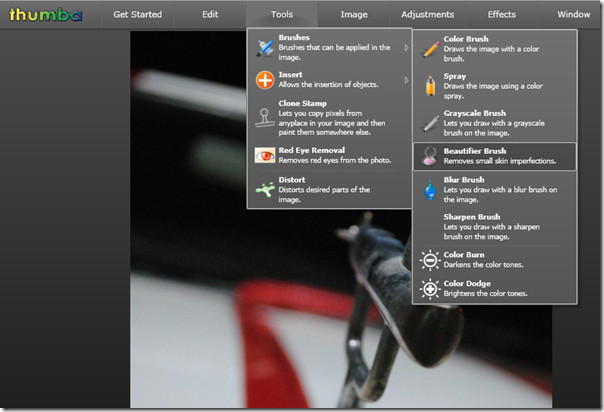The image size is (604, 412).
Task: Click 'Brightens the color tones.' text
Action: click(x=485, y=293)
